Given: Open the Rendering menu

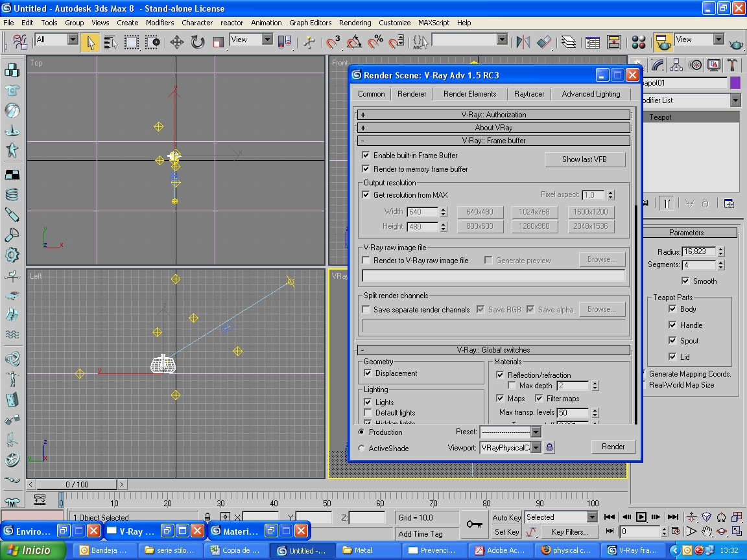Looking at the screenshot, I should (355, 23).
